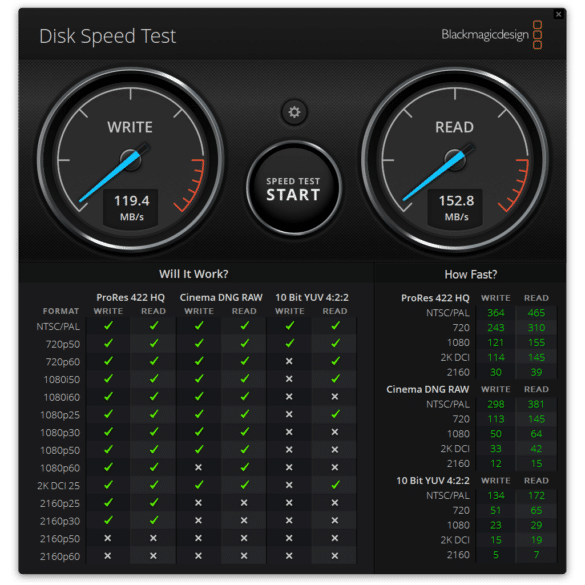Click Will It Work? Cinema DNG RAW column heading
The height and width of the screenshot is (585, 585).
coord(221,298)
